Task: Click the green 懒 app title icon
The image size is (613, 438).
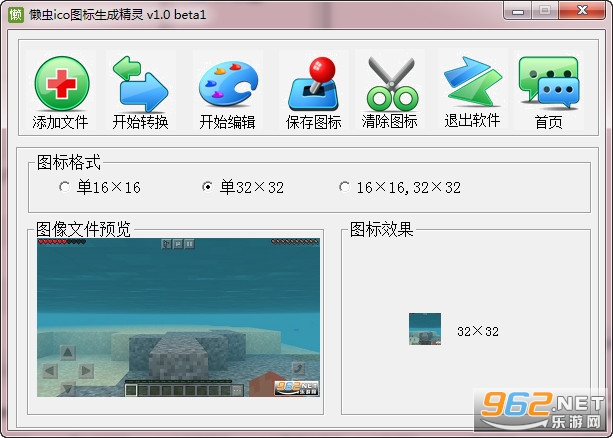Action: pyautogui.click(x=16, y=15)
